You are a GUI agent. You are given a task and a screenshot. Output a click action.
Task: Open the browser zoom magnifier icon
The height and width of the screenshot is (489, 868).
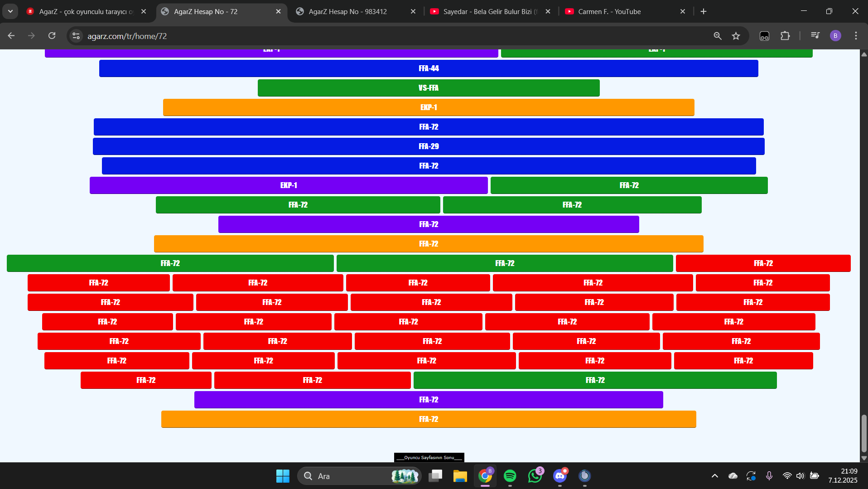coord(718,36)
